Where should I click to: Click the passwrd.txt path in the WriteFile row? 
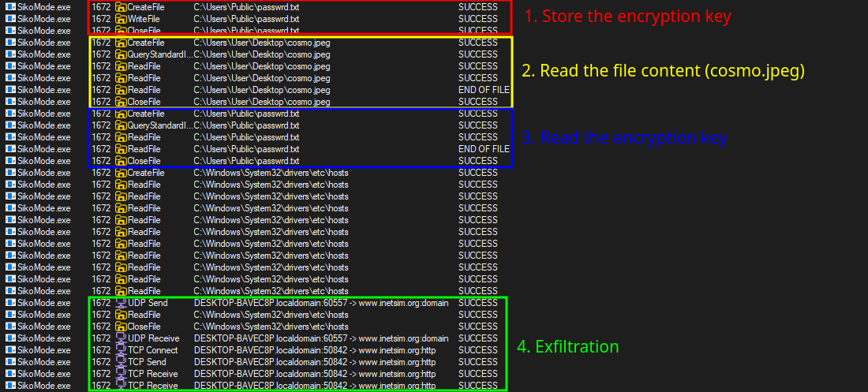pyautogui.click(x=246, y=19)
